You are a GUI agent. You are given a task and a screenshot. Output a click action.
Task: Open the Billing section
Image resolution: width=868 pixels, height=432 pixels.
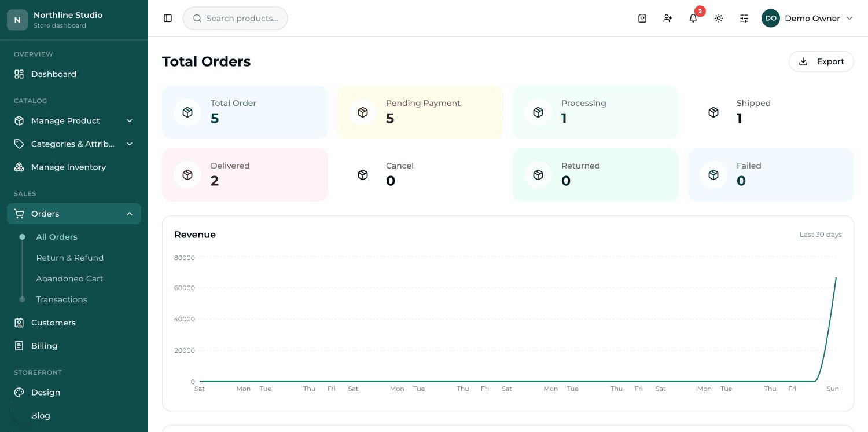[x=74, y=346]
